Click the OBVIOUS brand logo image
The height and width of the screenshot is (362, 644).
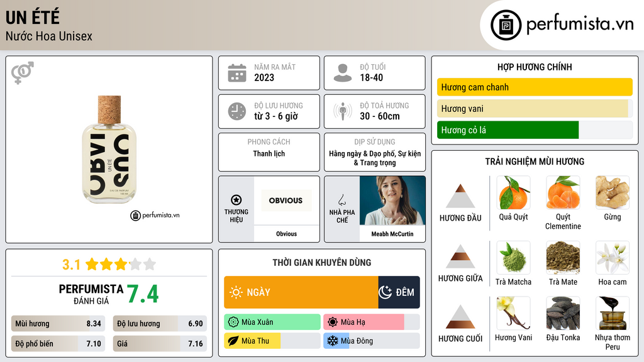click(x=286, y=200)
